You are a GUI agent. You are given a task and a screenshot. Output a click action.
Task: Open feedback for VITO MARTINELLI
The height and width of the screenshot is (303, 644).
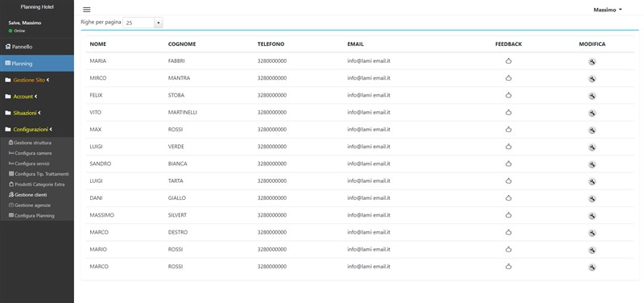[x=509, y=112]
